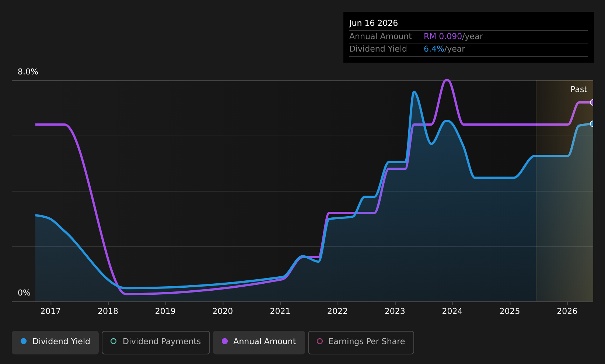Enable the Earnings Per Share series

pyautogui.click(x=361, y=342)
